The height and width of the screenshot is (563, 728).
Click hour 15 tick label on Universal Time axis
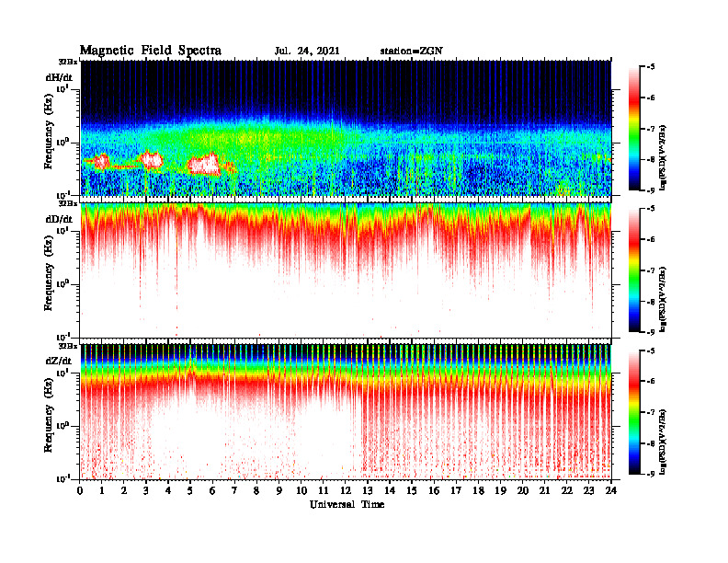tap(412, 491)
